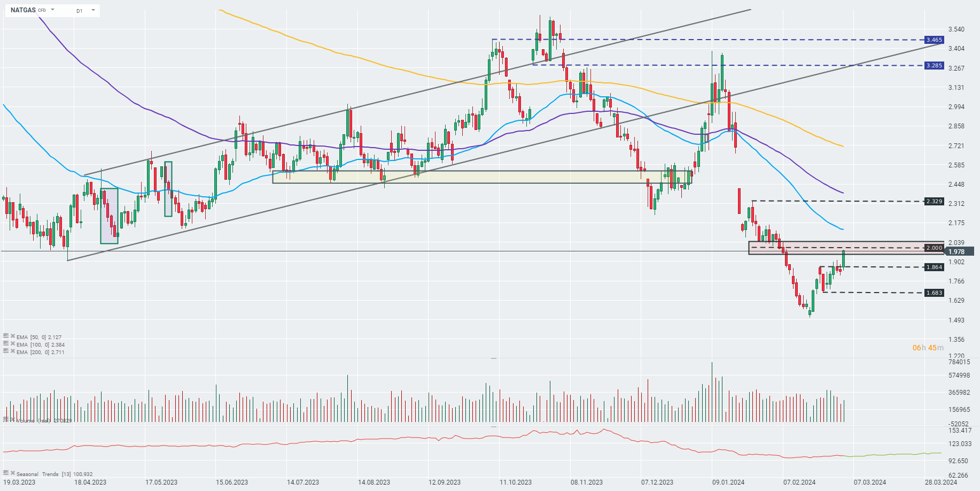Remove EMA 100 indicator with X icon

click(12, 344)
